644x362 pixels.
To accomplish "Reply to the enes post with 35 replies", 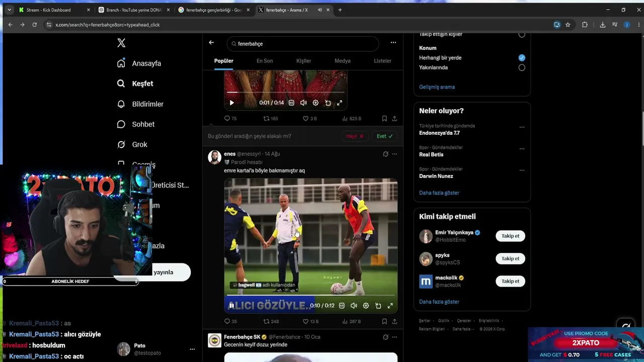I will tap(230, 321).
